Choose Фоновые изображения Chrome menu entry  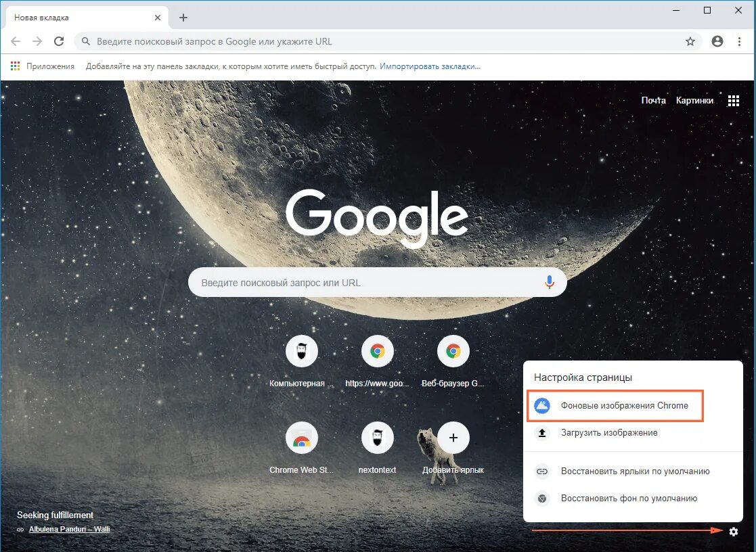tap(615, 406)
